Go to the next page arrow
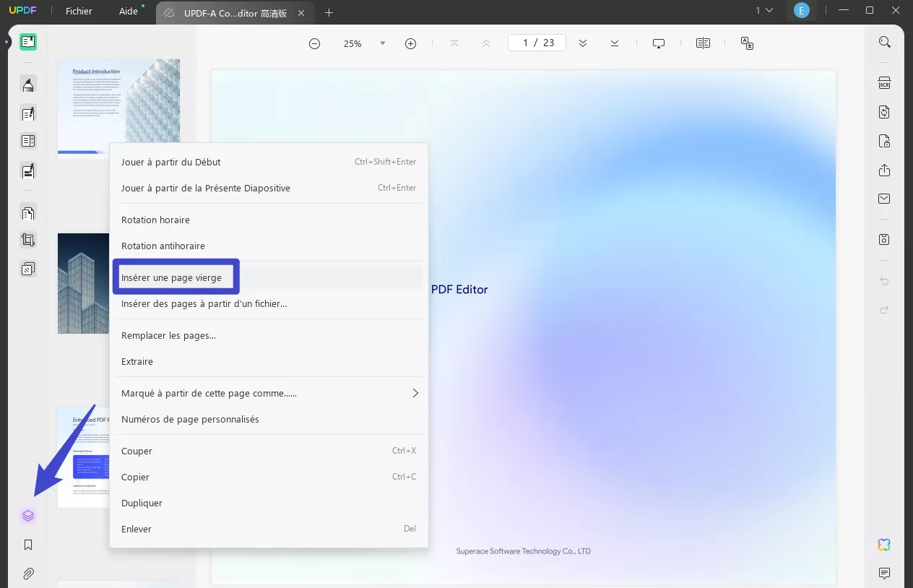Screen dimensions: 913x588 pyautogui.click(x=582, y=43)
